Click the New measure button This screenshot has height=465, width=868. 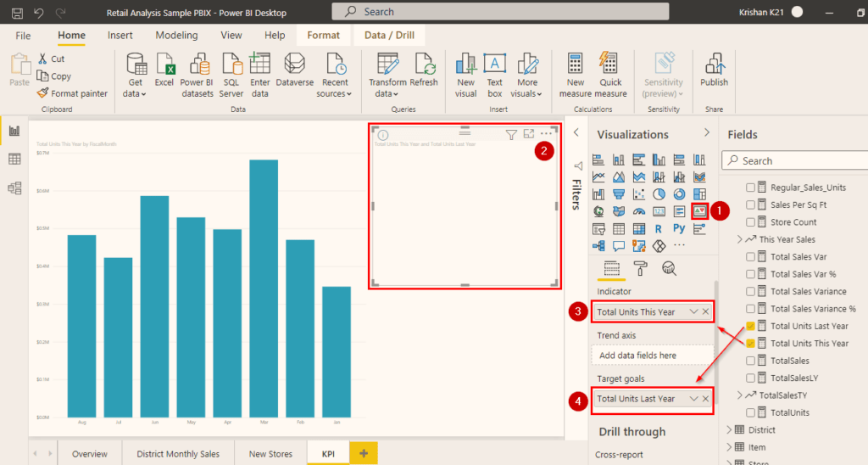[x=576, y=76]
